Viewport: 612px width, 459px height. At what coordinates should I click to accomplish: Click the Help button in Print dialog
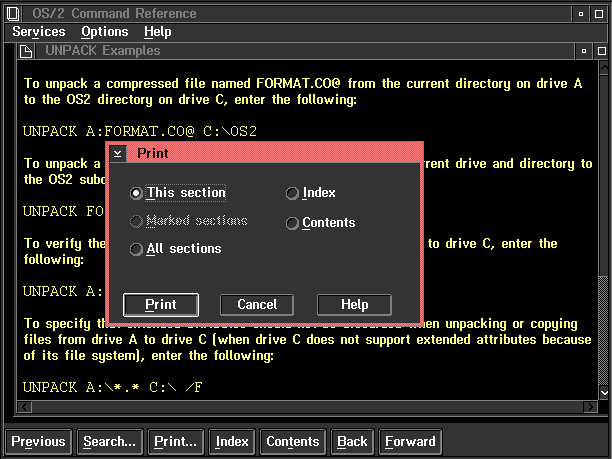pyautogui.click(x=354, y=305)
